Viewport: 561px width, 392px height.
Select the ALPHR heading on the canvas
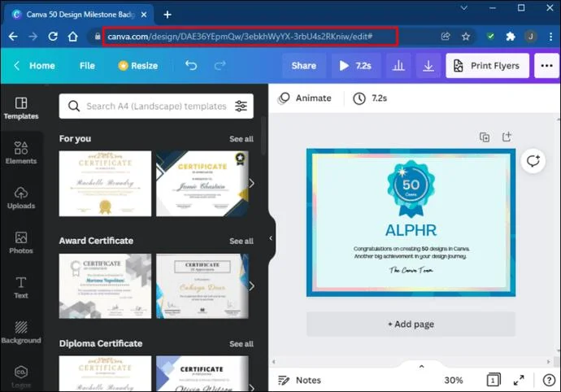click(411, 230)
